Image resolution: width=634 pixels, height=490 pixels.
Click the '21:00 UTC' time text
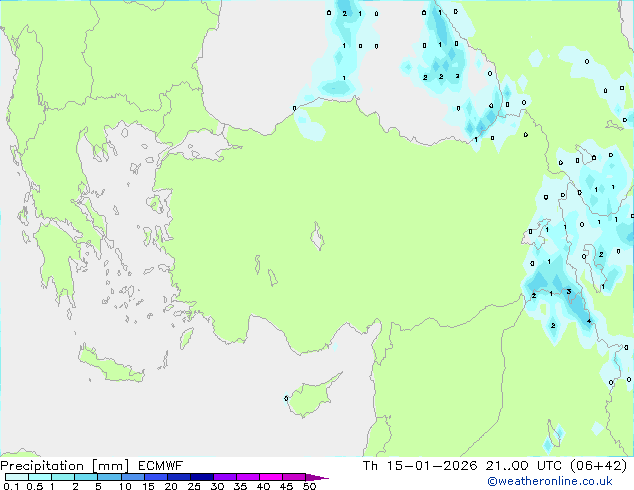524,466
